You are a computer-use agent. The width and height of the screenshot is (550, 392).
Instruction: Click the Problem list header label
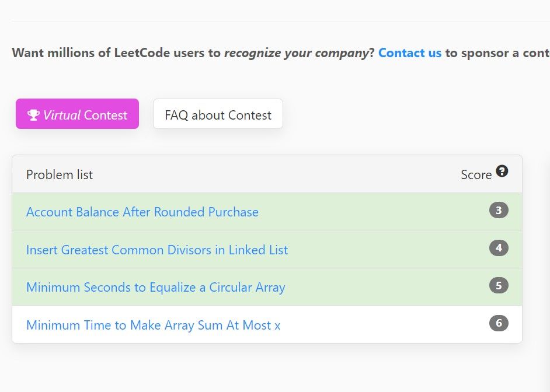click(60, 174)
